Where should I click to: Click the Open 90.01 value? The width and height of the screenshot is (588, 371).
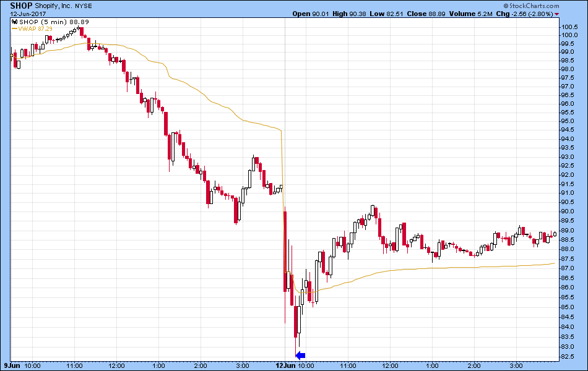click(311, 14)
